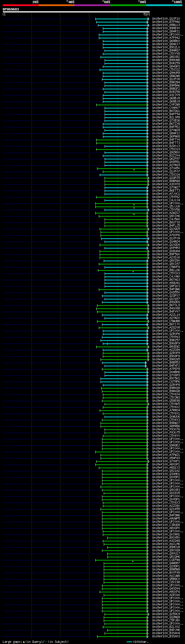The width and height of the screenshot is (185, 644).
Task: Click the red 20% identity color segment
Action: point(21,5)
